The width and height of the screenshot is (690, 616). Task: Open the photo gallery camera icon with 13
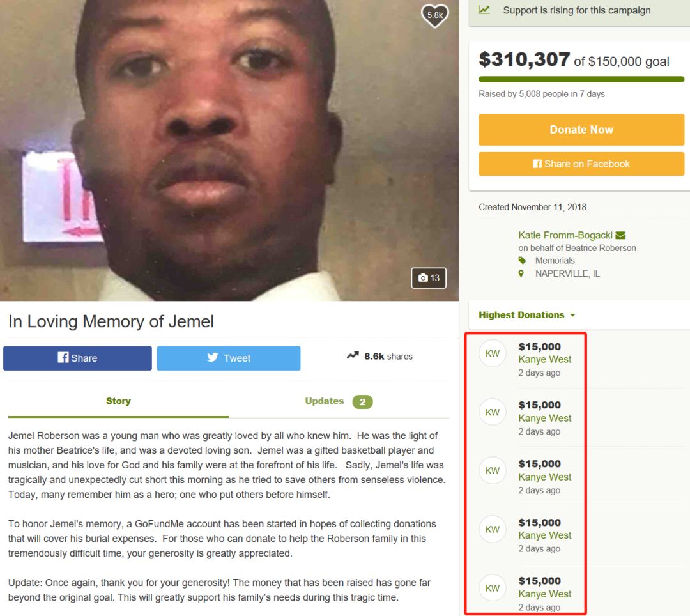coord(429,277)
